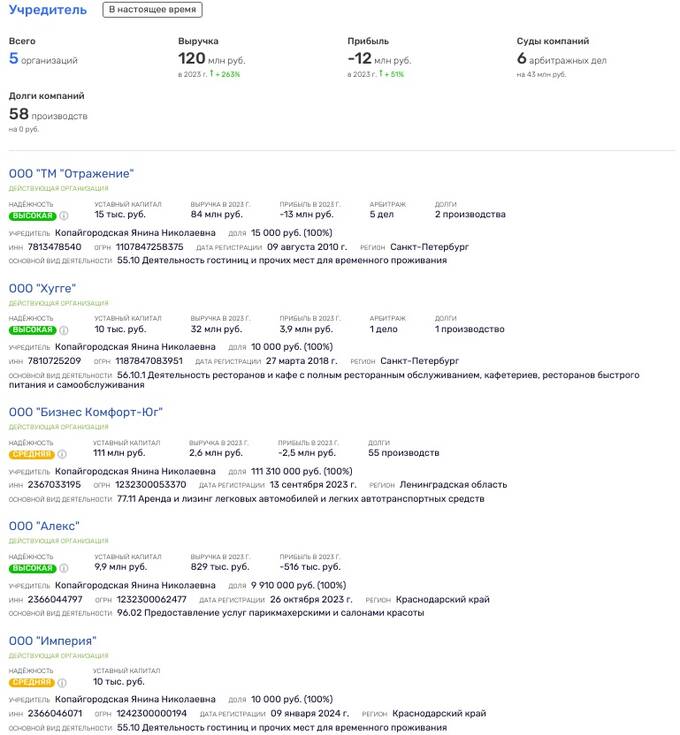Click the profit growth +51% indicator

tap(392, 75)
